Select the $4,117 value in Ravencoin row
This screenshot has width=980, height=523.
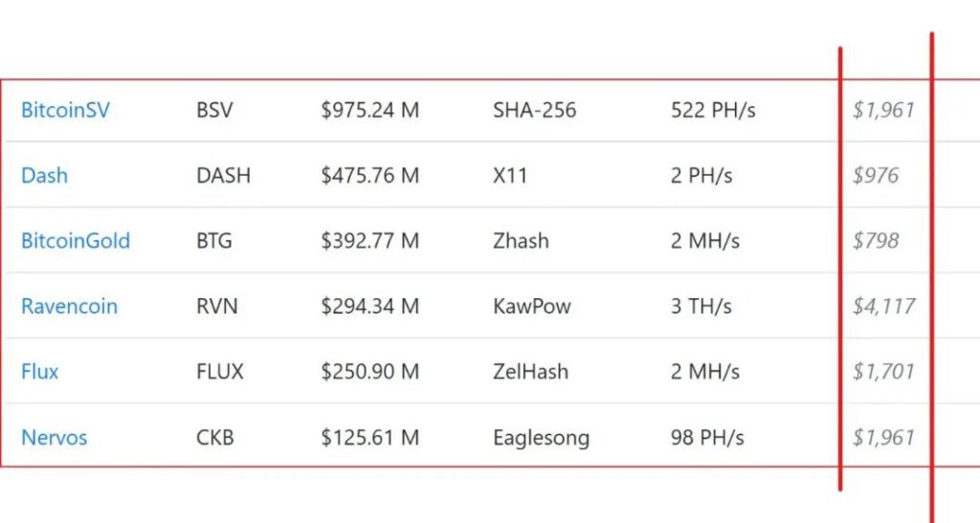click(x=884, y=307)
